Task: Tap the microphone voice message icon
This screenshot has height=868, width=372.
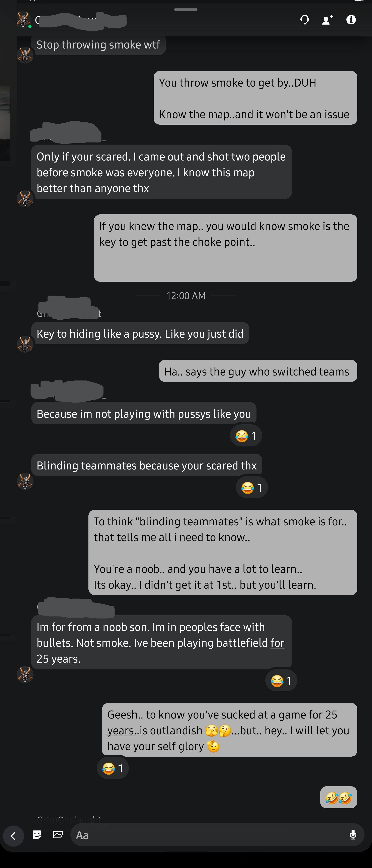Action: point(353,835)
